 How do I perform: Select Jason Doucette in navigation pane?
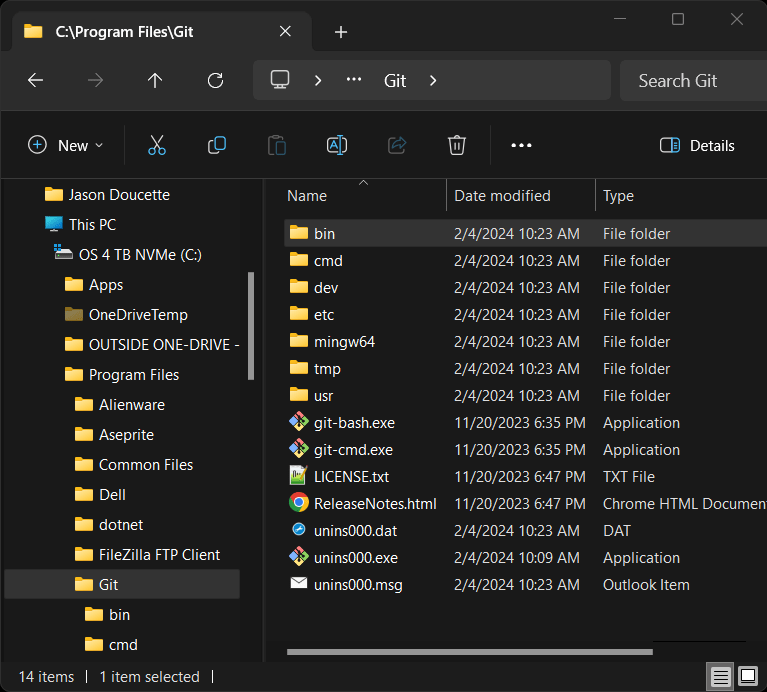coord(119,195)
